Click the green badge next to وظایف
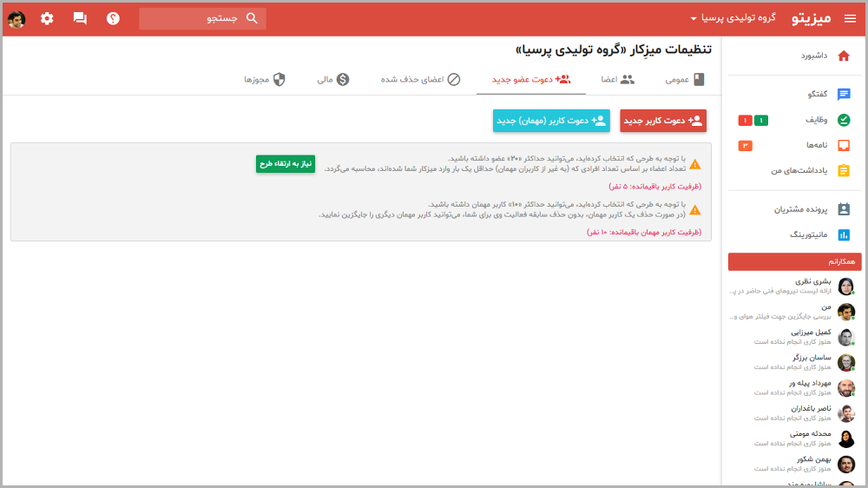 761,120
